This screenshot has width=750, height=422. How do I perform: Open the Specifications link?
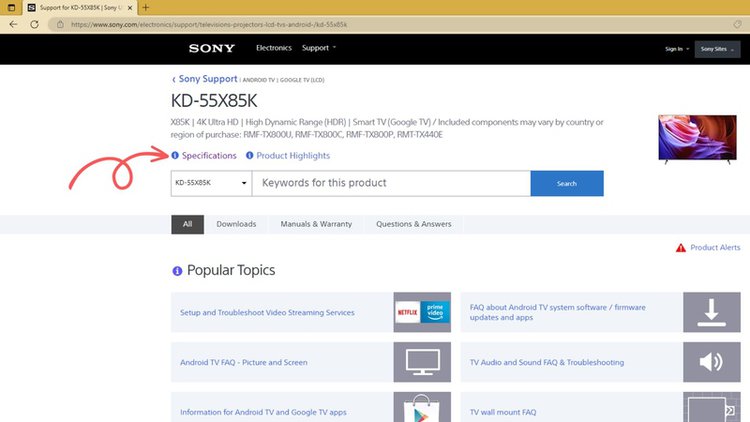(x=209, y=155)
